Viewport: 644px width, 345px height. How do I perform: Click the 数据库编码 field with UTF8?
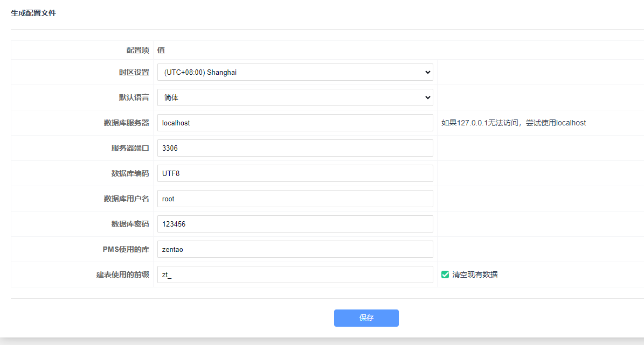295,173
